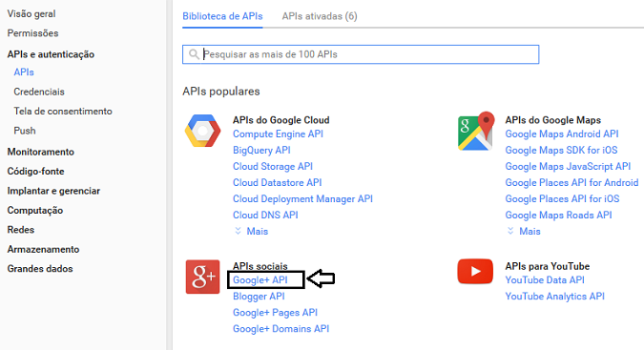This screenshot has width=644, height=350.
Task: Open the Google Maps JavaScript API link
Action: [x=568, y=167]
